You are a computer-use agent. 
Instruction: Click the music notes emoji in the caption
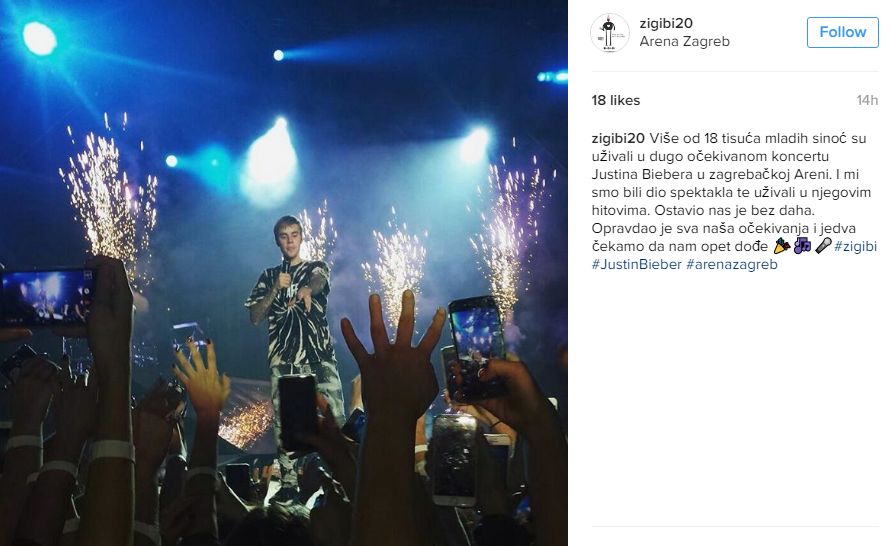point(803,246)
